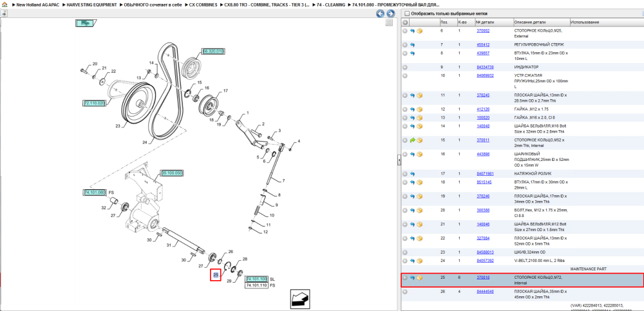This screenshot has width=644, height=311.
Task: Toggle the round selector for row position 23
Action: (405, 252)
